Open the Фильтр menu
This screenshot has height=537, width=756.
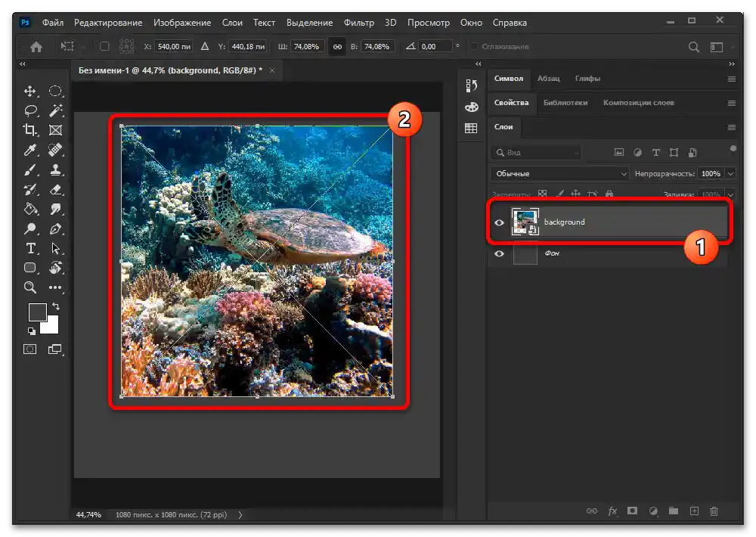[358, 23]
